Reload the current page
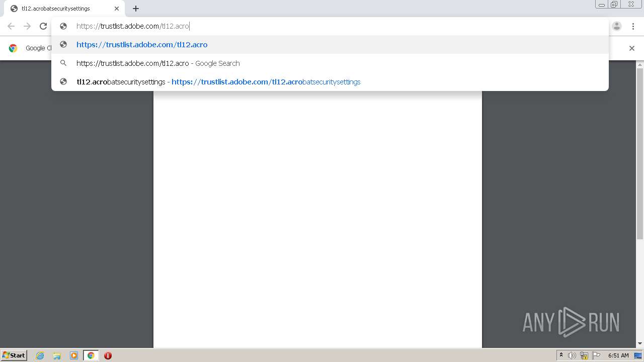This screenshot has width=644, height=362. 43,26
